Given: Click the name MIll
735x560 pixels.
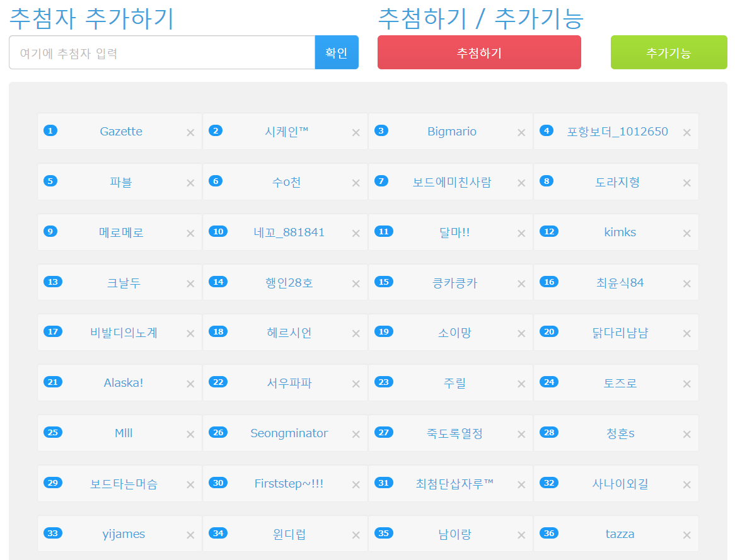Looking at the screenshot, I should pos(124,433).
